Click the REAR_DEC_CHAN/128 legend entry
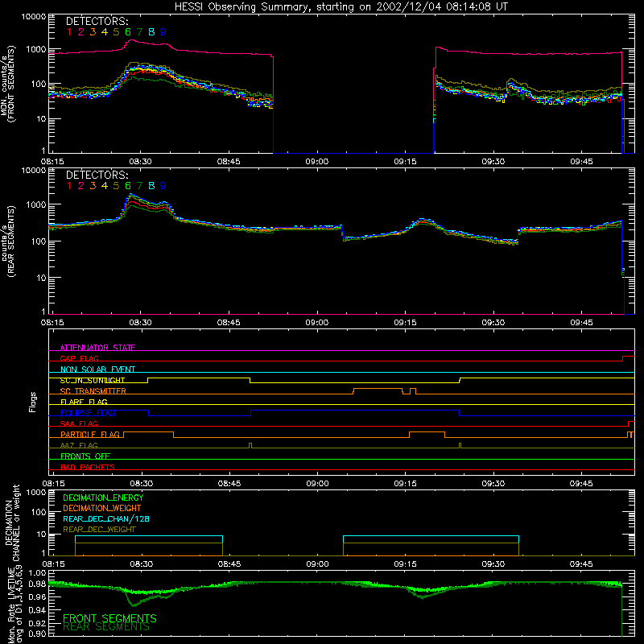This screenshot has height=644, width=644. point(106,518)
